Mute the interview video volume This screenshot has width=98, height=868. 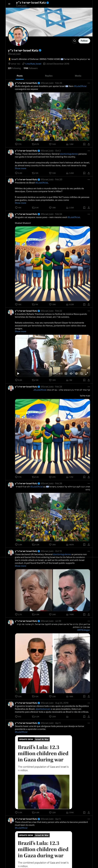point(71,373)
